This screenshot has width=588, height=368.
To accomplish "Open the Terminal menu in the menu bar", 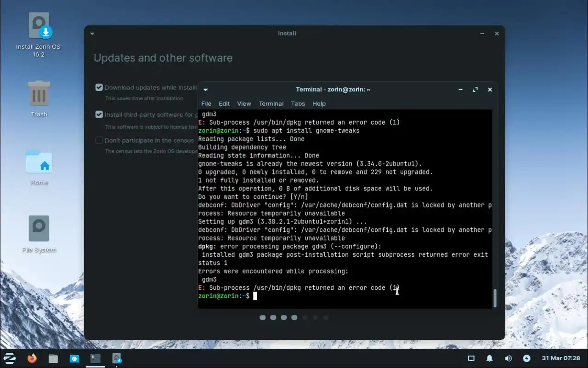I will (x=271, y=103).
